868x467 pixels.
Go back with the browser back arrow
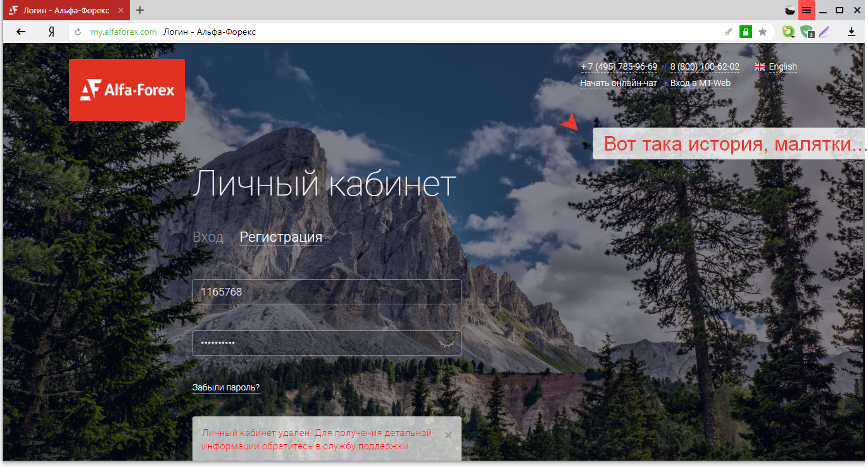[x=21, y=32]
